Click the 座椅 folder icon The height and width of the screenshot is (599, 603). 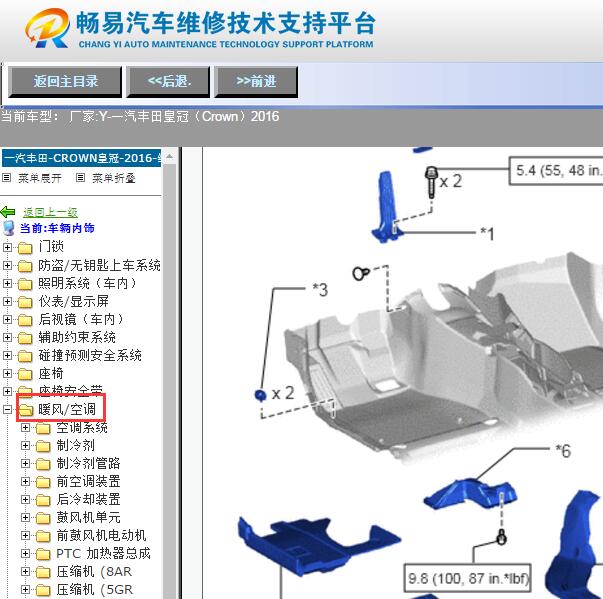pyautogui.click(x=25, y=374)
